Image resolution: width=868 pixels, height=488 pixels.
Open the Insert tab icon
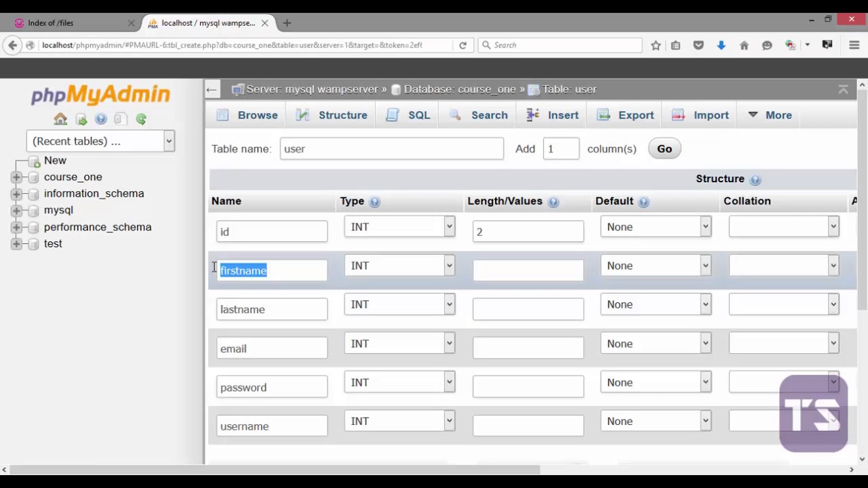[x=533, y=115]
